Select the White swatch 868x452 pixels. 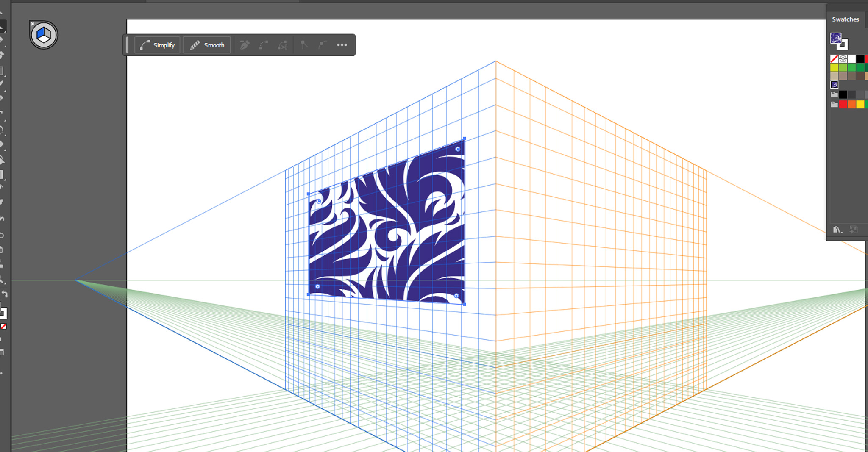(851, 59)
